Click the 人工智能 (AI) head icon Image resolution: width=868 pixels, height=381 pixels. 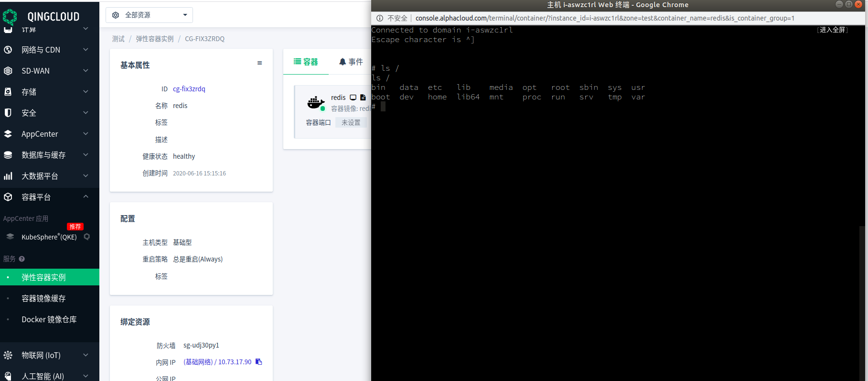click(x=8, y=376)
